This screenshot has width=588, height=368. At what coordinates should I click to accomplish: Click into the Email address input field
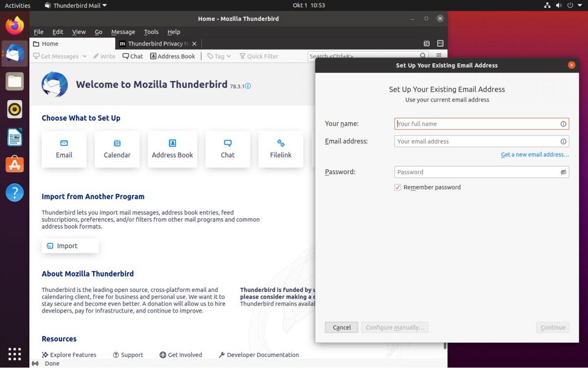tap(476, 141)
